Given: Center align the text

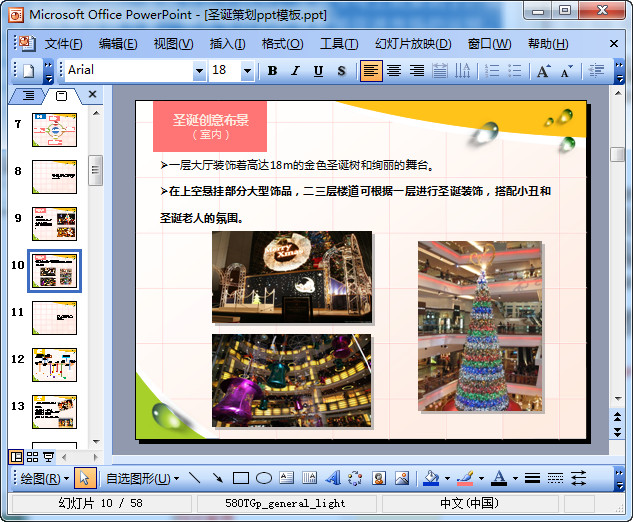Looking at the screenshot, I should (394, 71).
